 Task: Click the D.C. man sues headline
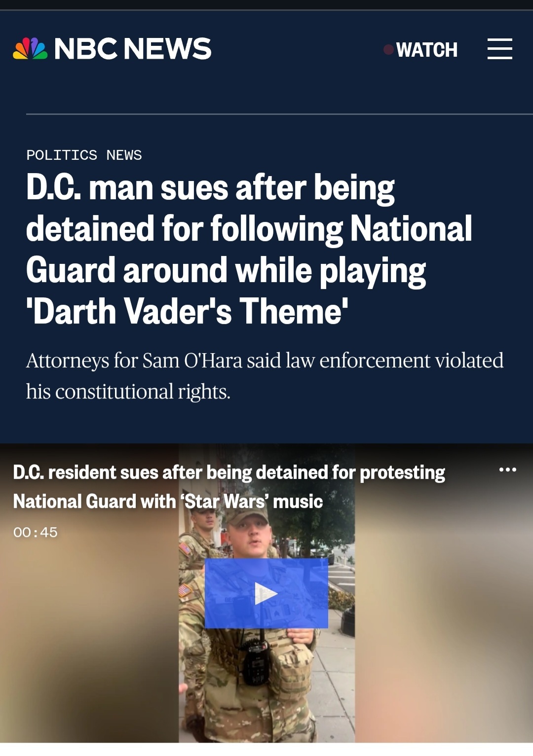pos(249,250)
